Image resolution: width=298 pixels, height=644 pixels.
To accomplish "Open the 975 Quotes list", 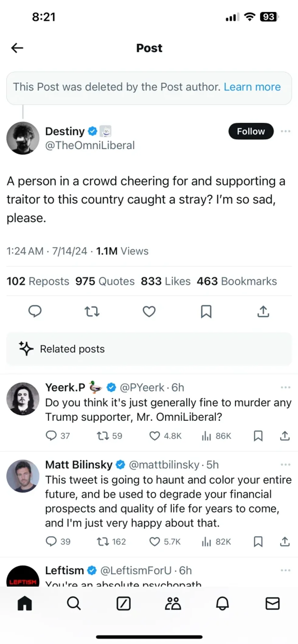I will click(105, 281).
